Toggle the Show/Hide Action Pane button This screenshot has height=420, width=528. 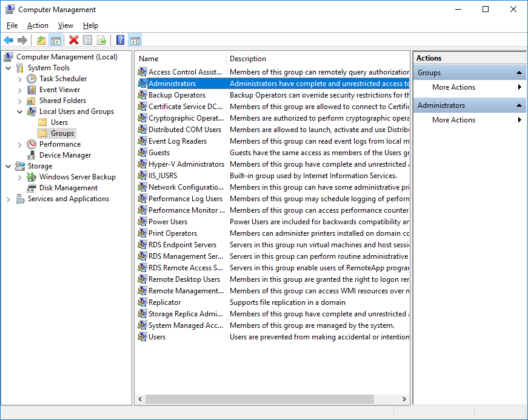[135, 41]
